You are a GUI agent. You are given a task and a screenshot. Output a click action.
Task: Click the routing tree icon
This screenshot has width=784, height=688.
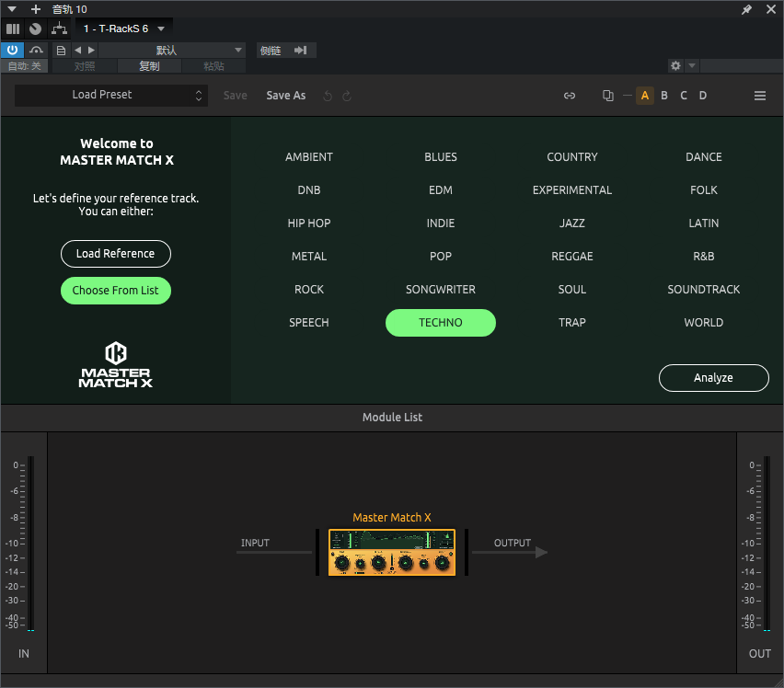coord(60,29)
